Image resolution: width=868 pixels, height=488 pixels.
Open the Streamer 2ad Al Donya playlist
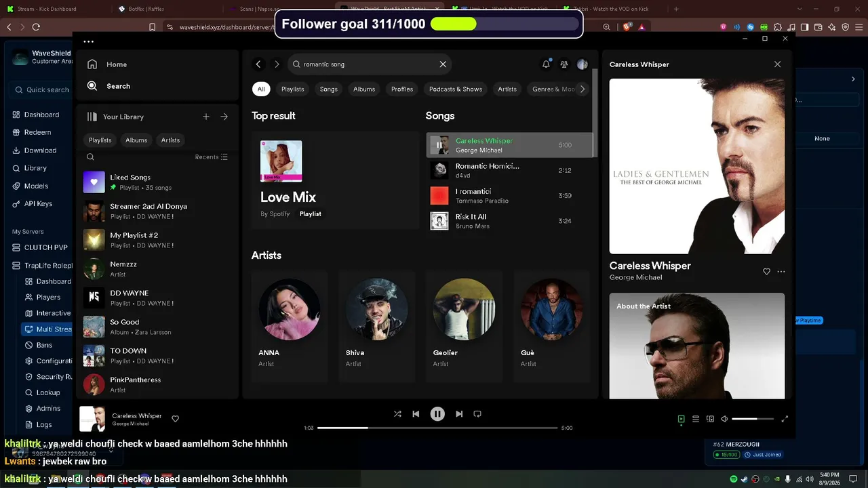coord(157,211)
